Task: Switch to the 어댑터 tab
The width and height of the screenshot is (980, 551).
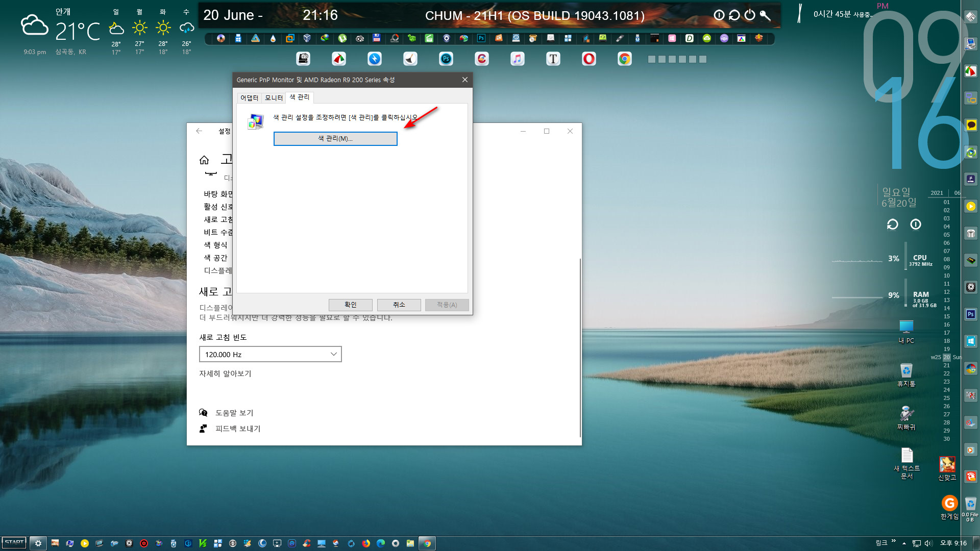Action: click(x=249, y=98)
